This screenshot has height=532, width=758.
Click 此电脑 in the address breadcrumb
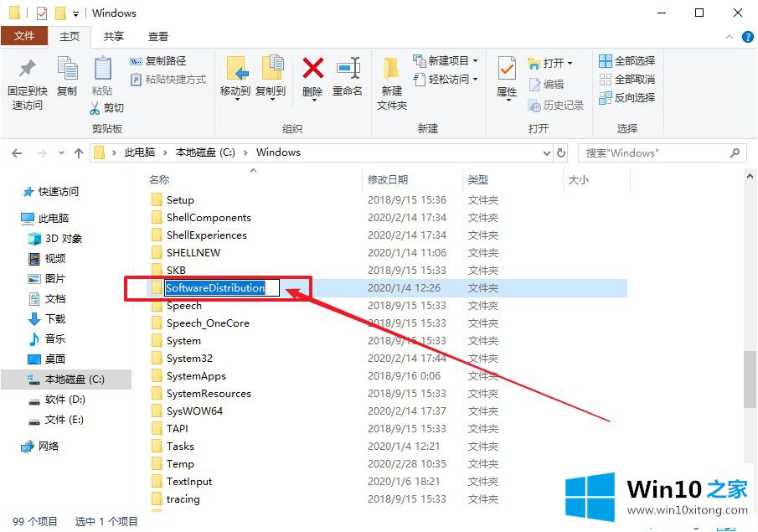click(140, 152)
